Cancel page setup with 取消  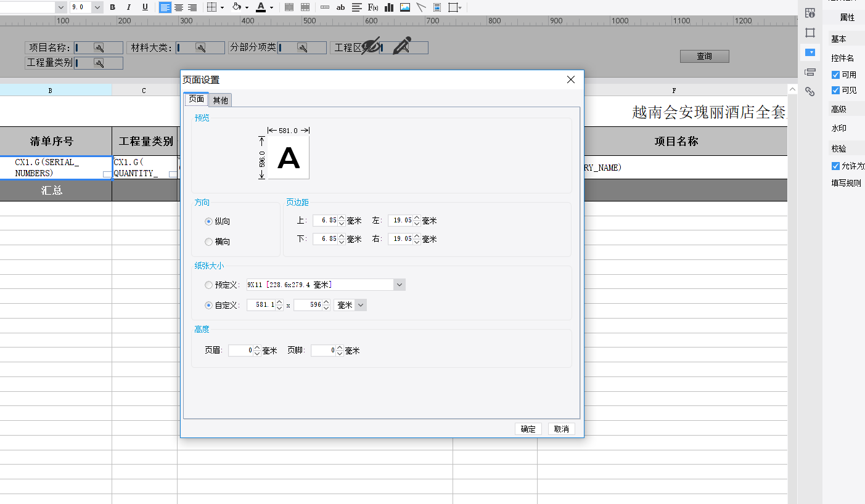click(x=562, y=429)
